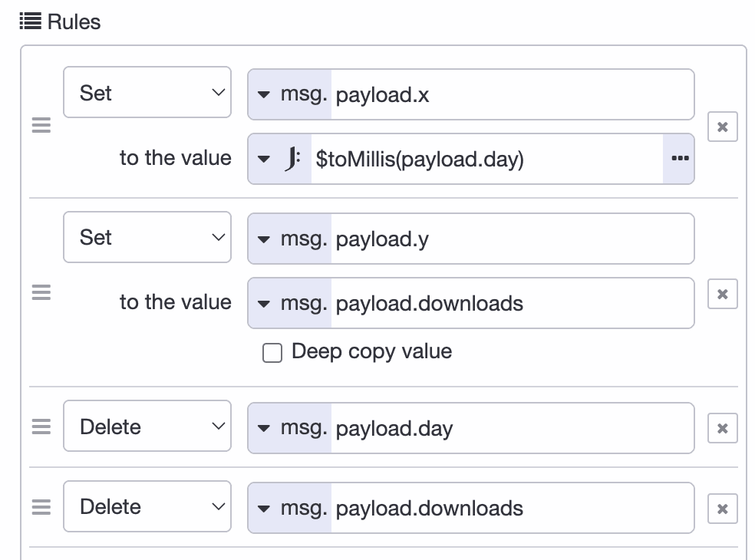
Task: Open the msg dropdown beside payload.downloads value
Action: coord(288,302)
